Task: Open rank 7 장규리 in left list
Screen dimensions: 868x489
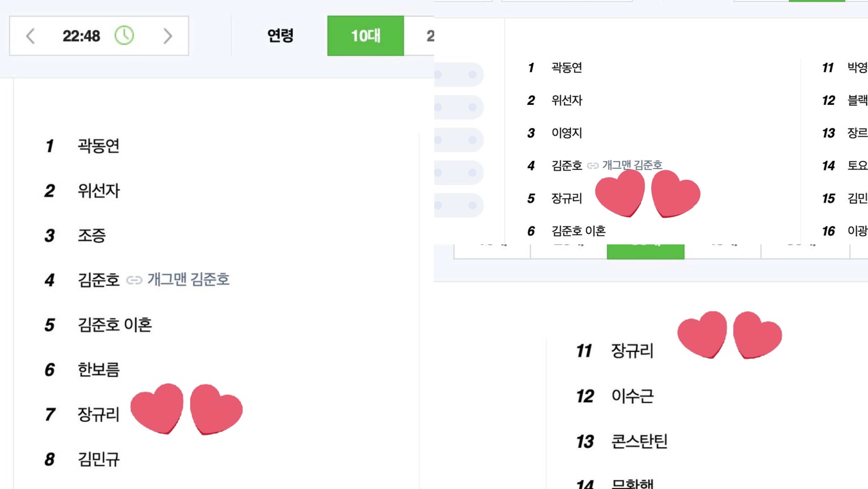Action: click(98, 415)
